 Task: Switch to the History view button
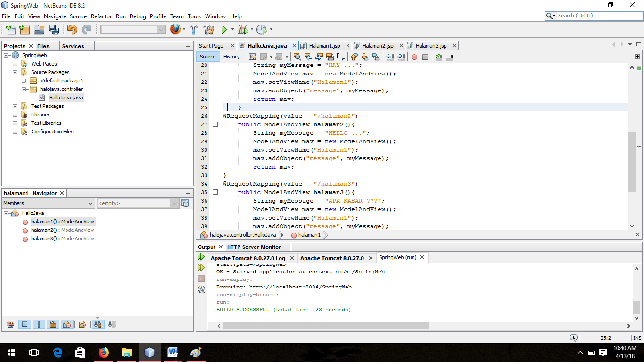pos(231,57)
